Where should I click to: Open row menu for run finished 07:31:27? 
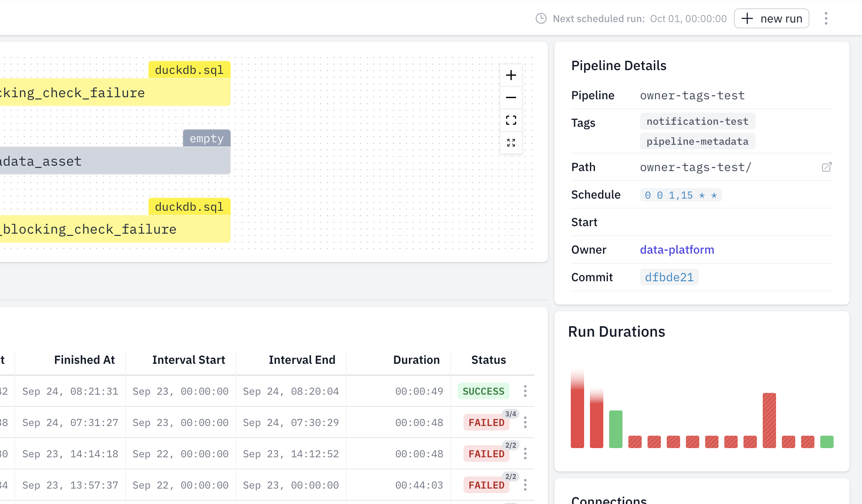coord(525,422)
